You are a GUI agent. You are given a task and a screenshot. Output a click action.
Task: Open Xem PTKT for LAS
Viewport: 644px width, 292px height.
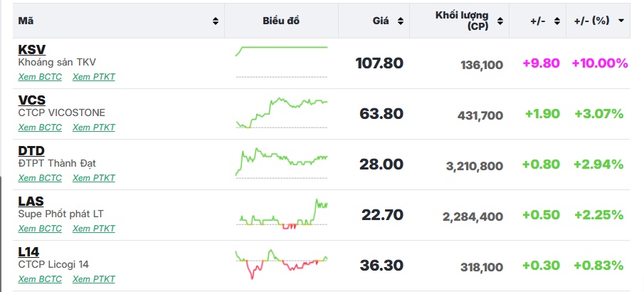(x=94, y=229)
